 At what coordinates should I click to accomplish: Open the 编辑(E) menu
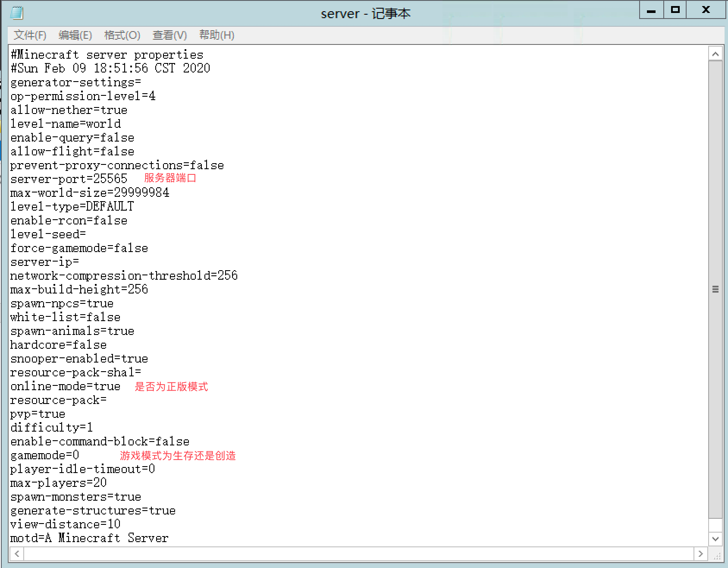(75, 35)
